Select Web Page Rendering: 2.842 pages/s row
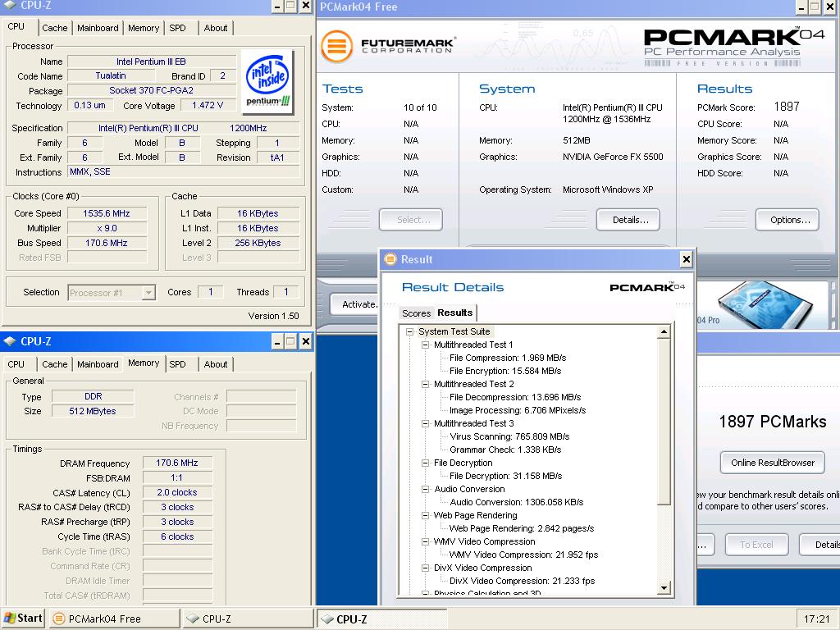 tap(521, 528)
